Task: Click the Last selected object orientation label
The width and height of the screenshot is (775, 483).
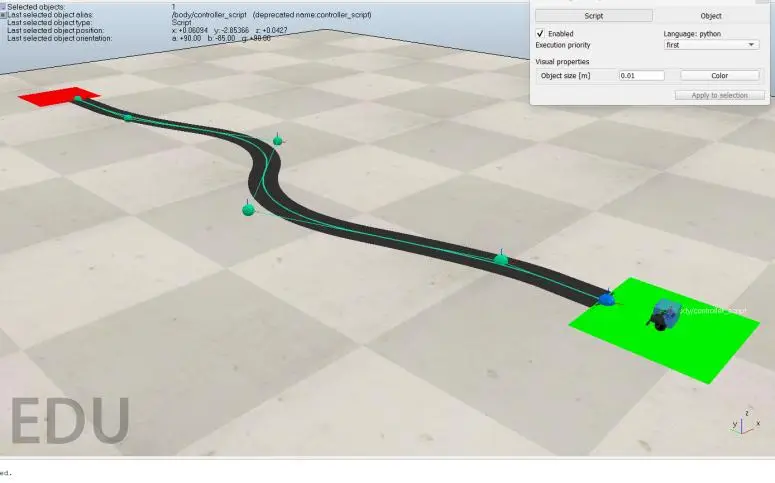Action: tap(59, 38)
